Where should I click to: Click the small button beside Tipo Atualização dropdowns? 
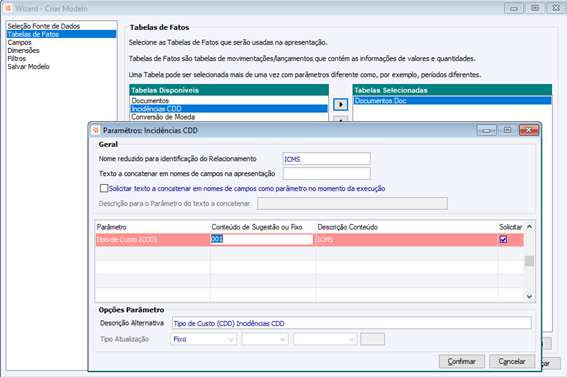[x=372, y=339]
